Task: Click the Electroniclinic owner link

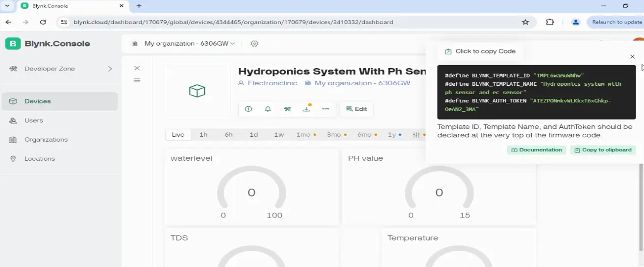Action: click(x=268, y=83)
